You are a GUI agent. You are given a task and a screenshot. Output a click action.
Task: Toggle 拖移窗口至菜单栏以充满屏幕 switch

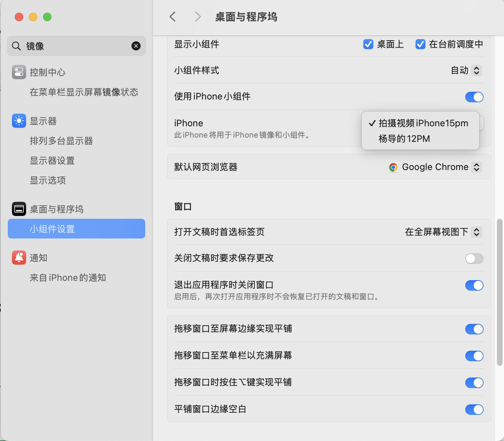click(x=474, y=356)
